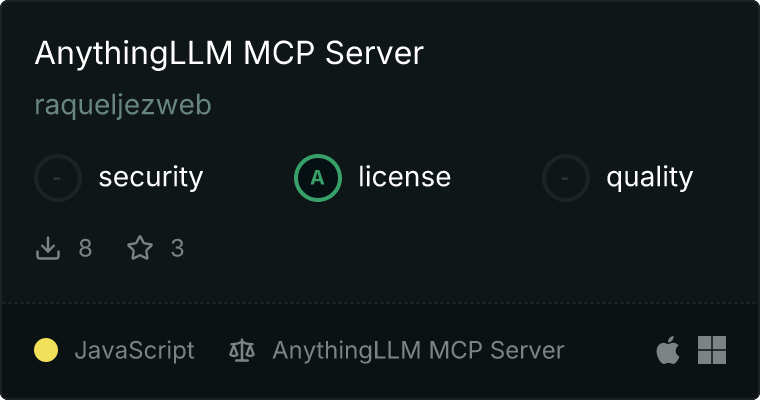Screen dimensions: 760x400
Task: Click the dashed divider above the footer
Action: click(380, 303)
